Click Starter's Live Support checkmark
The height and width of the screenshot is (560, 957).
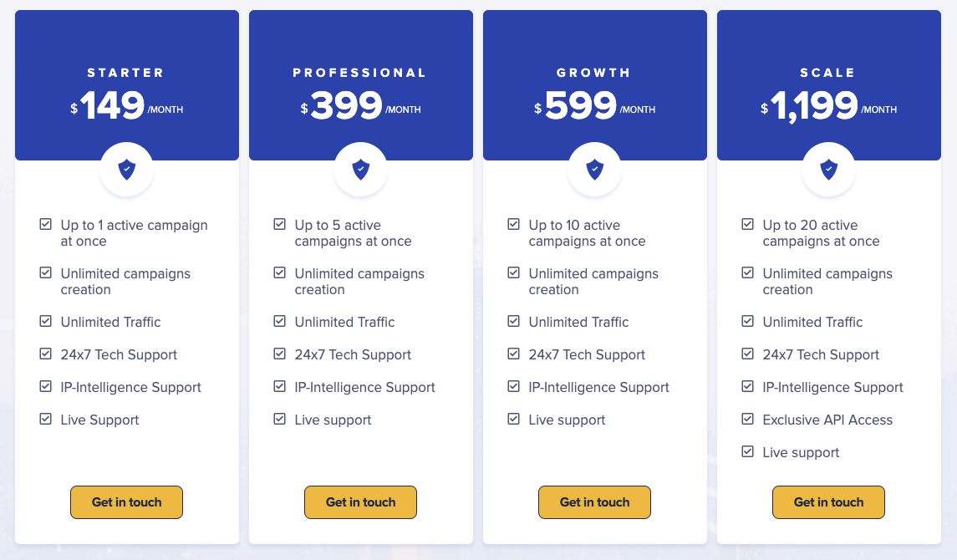tap(46, 420)
